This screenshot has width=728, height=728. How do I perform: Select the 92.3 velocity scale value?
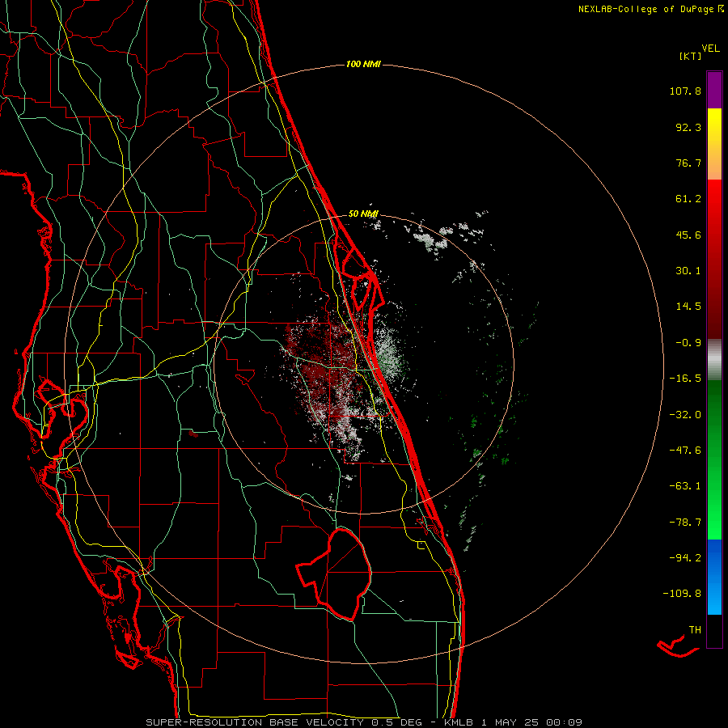[688, 127]
